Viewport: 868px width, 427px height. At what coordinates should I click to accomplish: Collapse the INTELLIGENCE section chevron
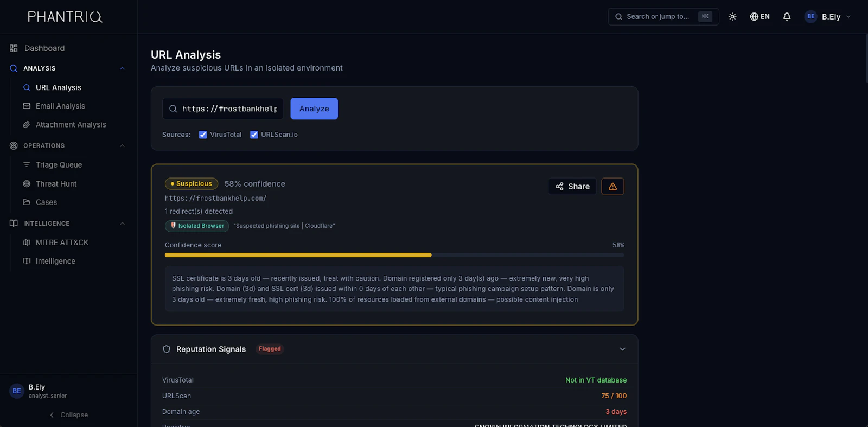pos(122,224)
